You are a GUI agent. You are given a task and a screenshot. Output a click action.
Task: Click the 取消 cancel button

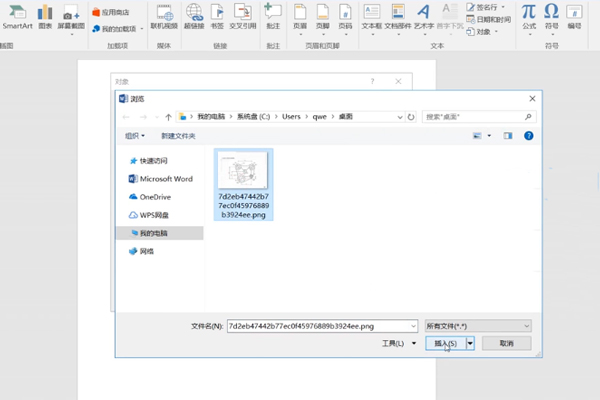click(x=506, y=343)
